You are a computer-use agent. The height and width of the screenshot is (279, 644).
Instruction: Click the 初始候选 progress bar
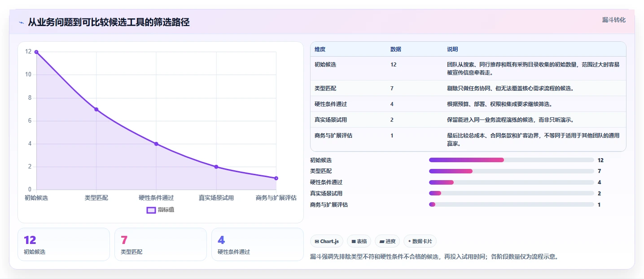click(512, 160)
